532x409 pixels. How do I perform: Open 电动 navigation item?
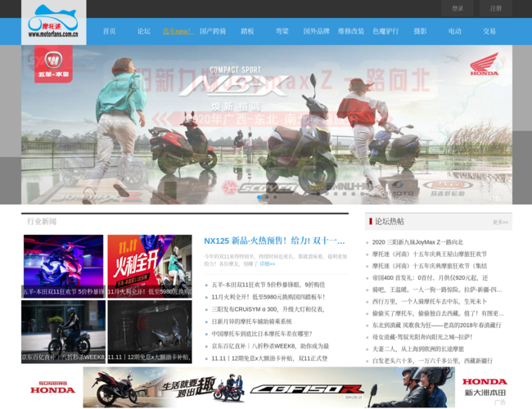[454, 31]
